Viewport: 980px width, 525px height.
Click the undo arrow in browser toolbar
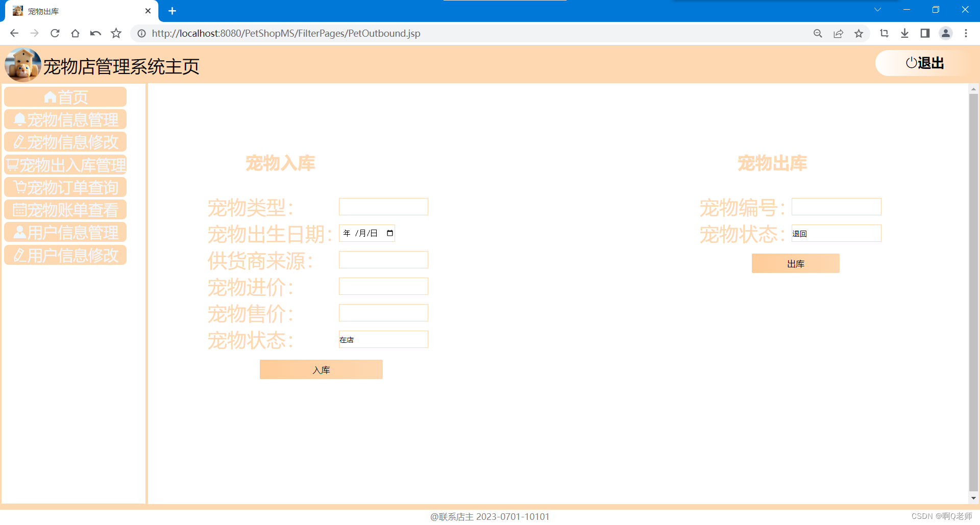pos(95,33)
